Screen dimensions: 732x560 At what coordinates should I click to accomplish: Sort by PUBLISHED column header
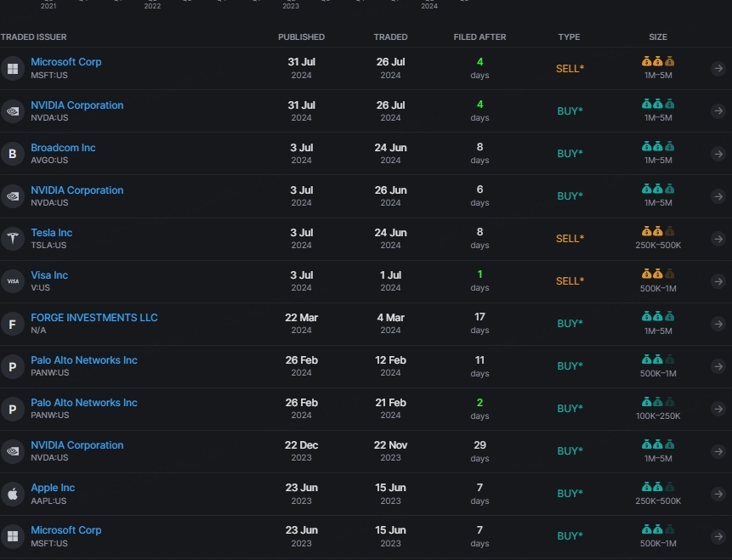tap(301, 37)
